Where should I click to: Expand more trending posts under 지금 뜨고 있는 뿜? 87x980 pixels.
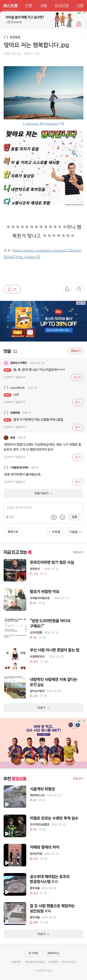pos(43,708)
